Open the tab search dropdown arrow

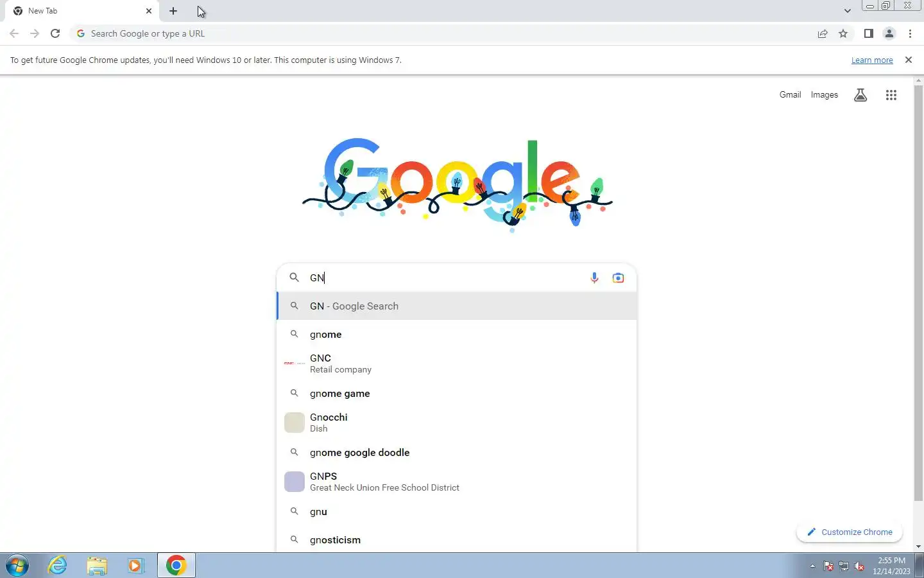(848, 11)
